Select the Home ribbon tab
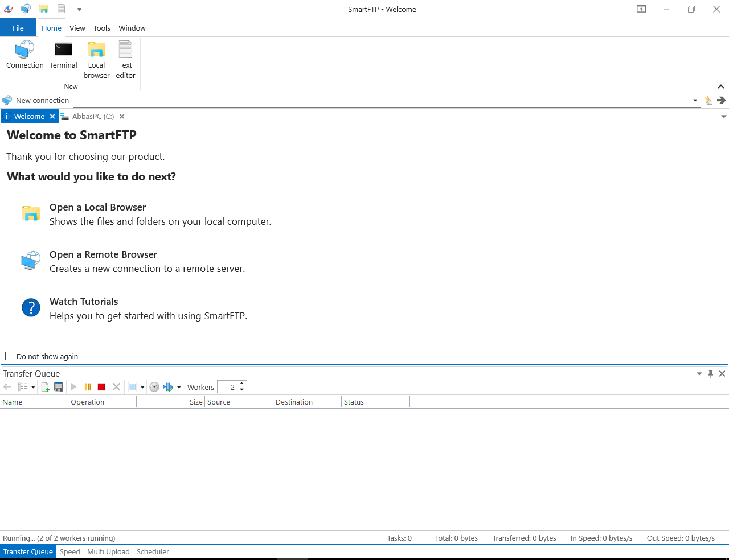 pos(51,28)
